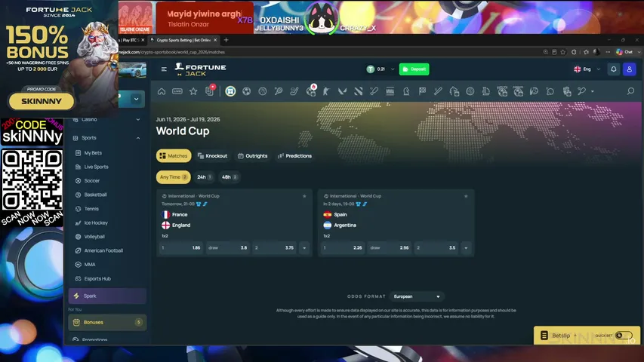Click the blue chevron dropdown under the car banner
The width and height of the screenshot is (644, 362).
(x=136, y=99)
